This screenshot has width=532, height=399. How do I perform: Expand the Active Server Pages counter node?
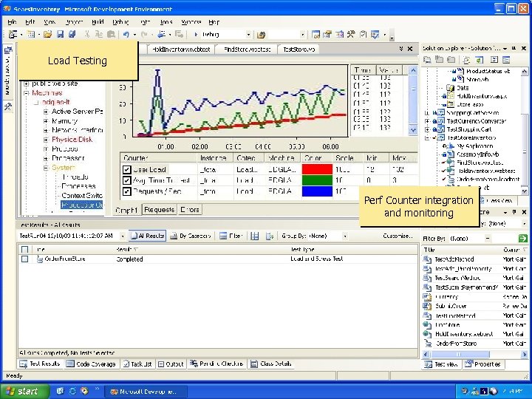[46, 112]
